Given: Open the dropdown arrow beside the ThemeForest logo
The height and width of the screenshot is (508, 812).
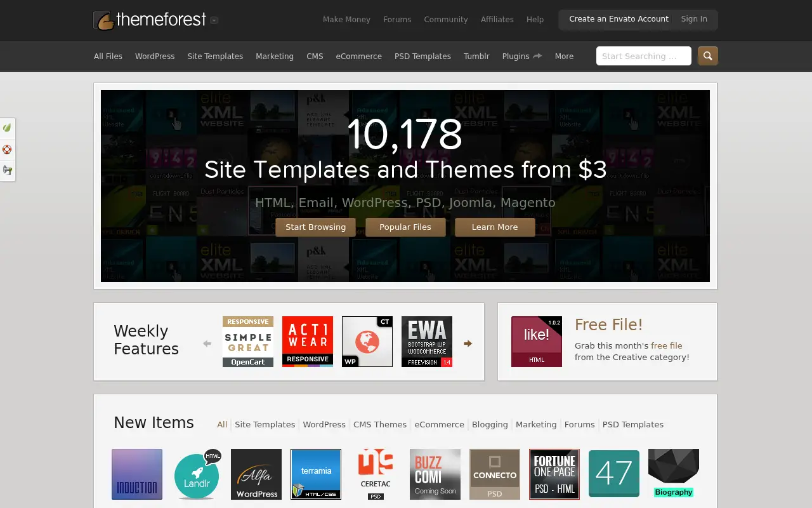Looking at the screenshot, I should tap(214, 20).
